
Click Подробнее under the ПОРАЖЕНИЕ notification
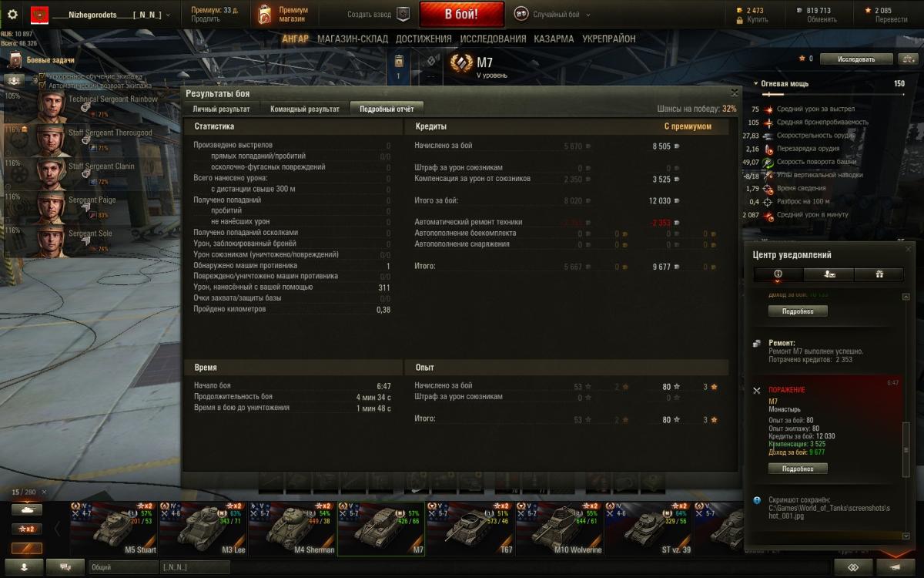click(x=798, y=469)
